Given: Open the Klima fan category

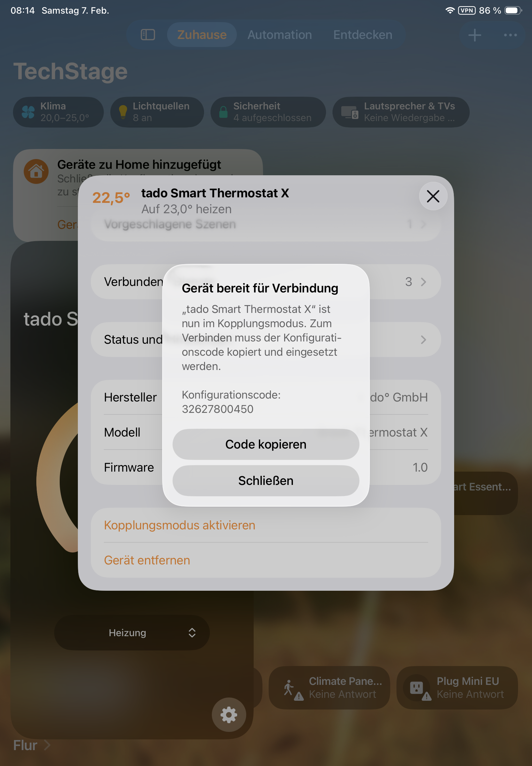Looking at the screenshot, I should tap(58, 112).
